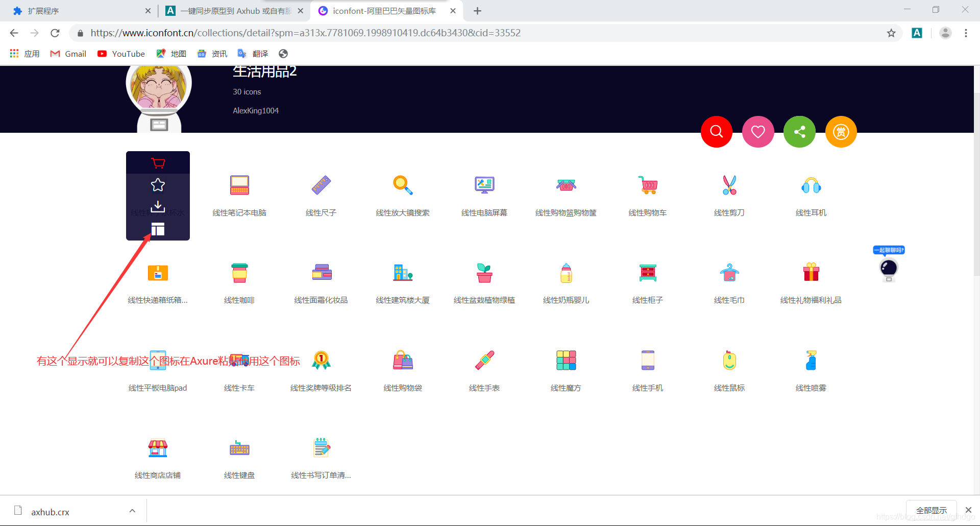Viewport: 980px width, 526px height.
Task: Close the iconfont tab
Action: point(453,11)
